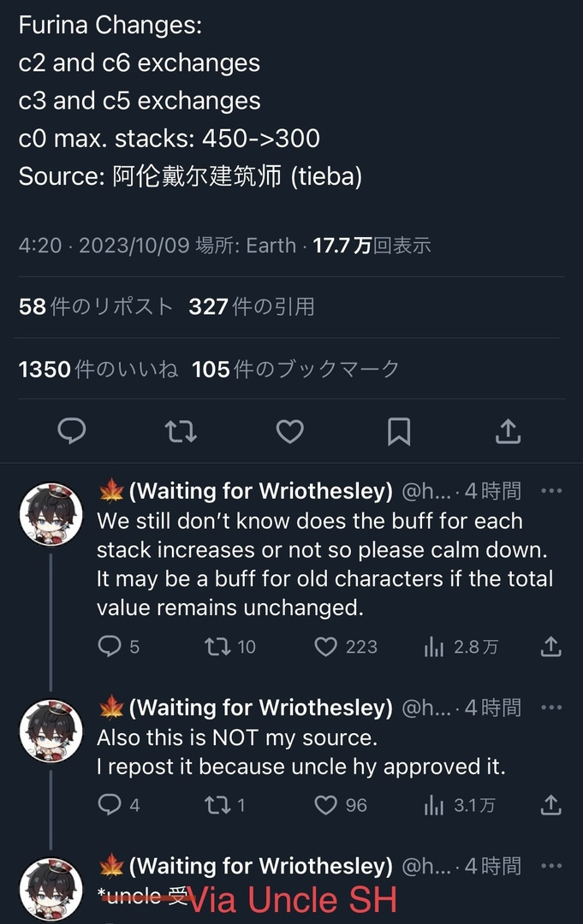Reply to the comment with 5 replies
This screenshot has width=583, height=924.
[x=110, y=647]
